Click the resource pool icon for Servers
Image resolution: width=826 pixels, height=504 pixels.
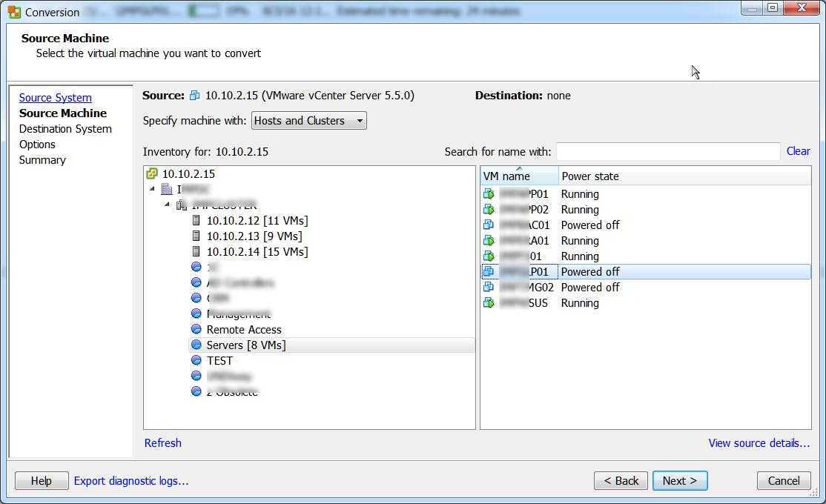click(196, 345)
